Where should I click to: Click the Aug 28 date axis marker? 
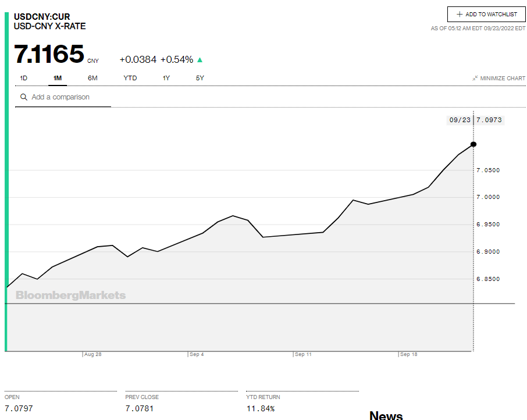click(x=93, y=354)
